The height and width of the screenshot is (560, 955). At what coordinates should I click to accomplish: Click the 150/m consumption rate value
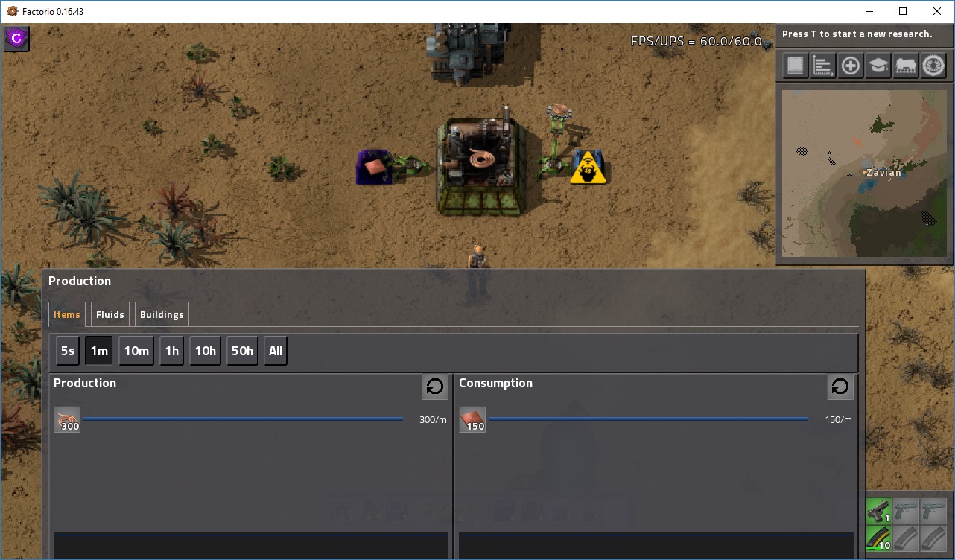838,420
